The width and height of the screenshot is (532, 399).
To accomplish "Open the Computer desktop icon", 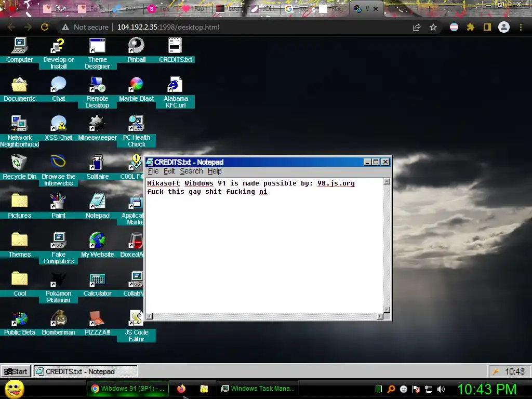I will pos(19,50).
